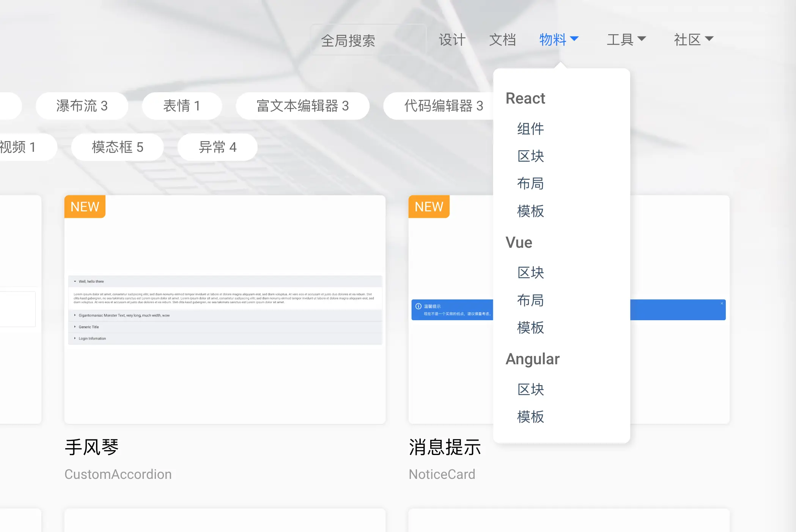Viewport: 796px width, 532px height.
Task: Select 布局 under React section
Action: (x=530, y=184)
